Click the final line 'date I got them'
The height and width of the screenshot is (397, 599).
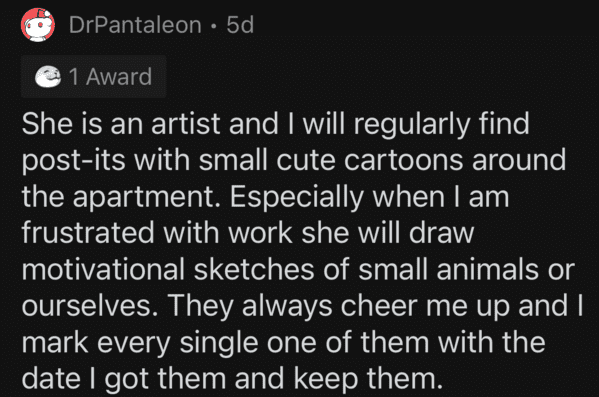point(232,379)
